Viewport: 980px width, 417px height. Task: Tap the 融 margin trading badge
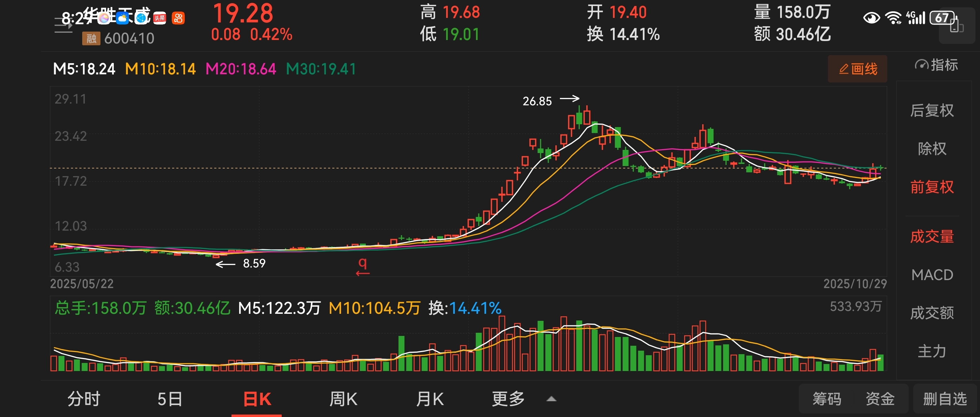[91, 38]
